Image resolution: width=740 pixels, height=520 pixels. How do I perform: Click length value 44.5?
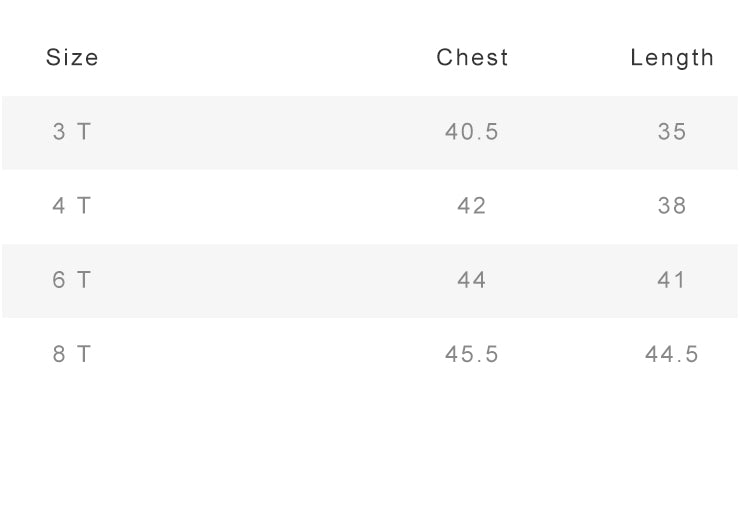click(x=672, y=354)
